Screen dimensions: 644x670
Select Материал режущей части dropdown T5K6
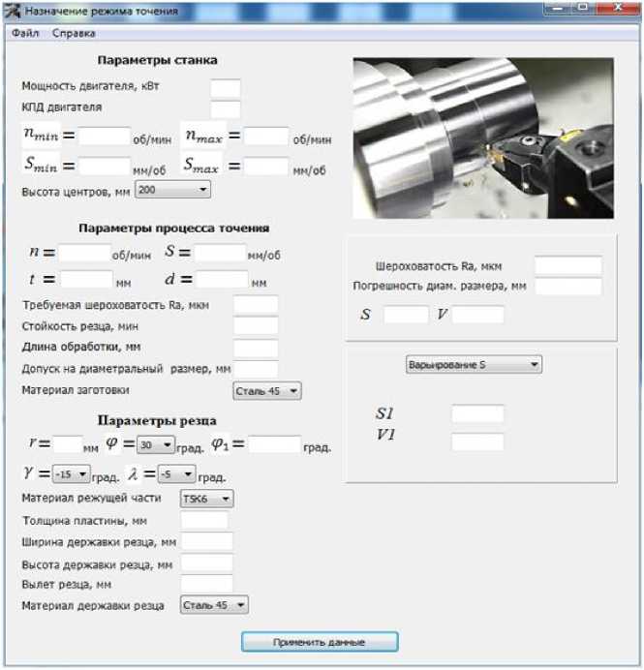tap(206, 499)
